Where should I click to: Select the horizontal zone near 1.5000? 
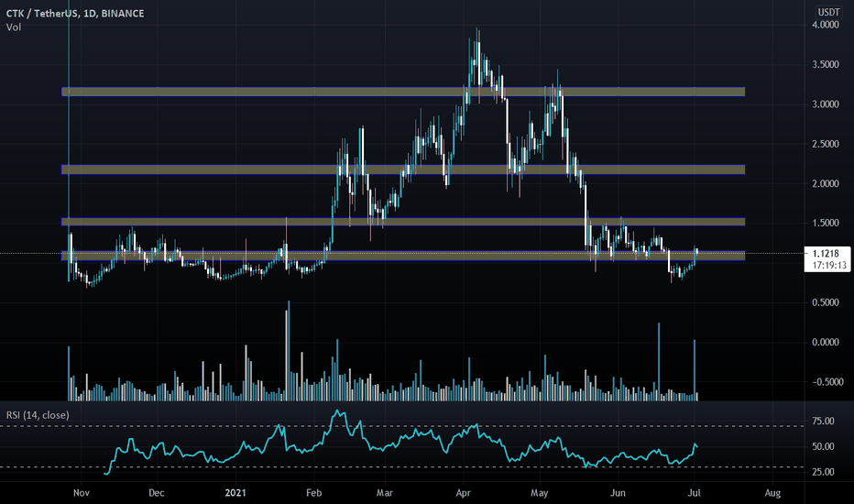pyautogui.click(x=403, y=222)
